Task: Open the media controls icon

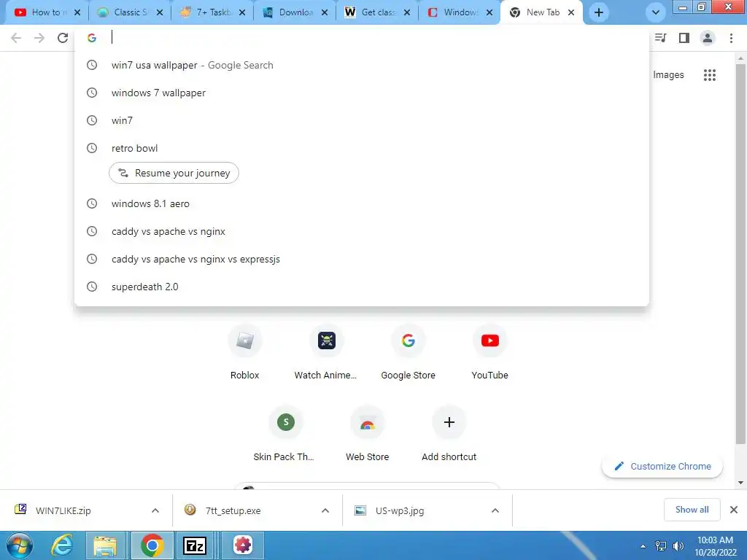Action: (661, 38)
